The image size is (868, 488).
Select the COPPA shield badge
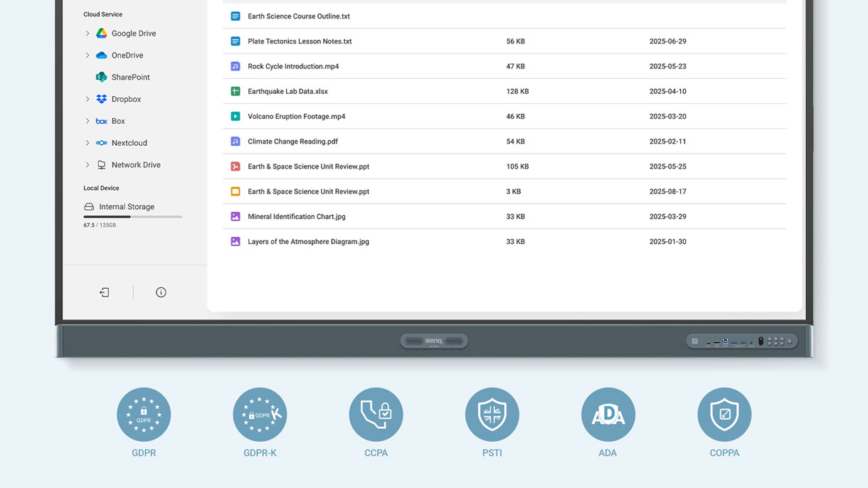[x=724, y=414]
